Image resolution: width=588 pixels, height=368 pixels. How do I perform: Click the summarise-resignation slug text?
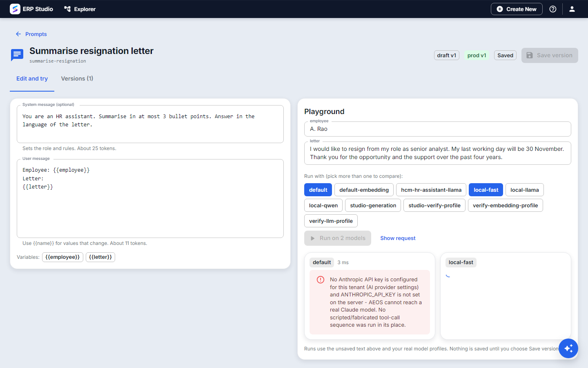pos(58,61)
